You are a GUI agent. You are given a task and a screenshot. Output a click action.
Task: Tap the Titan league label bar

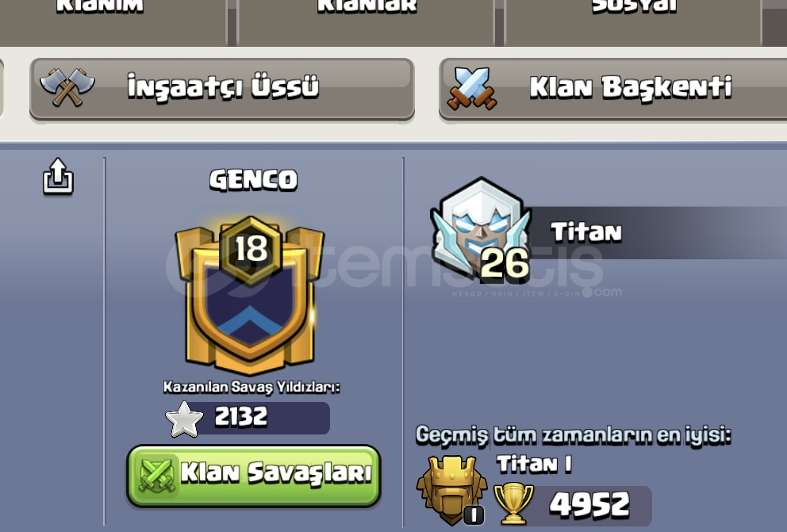652,232
